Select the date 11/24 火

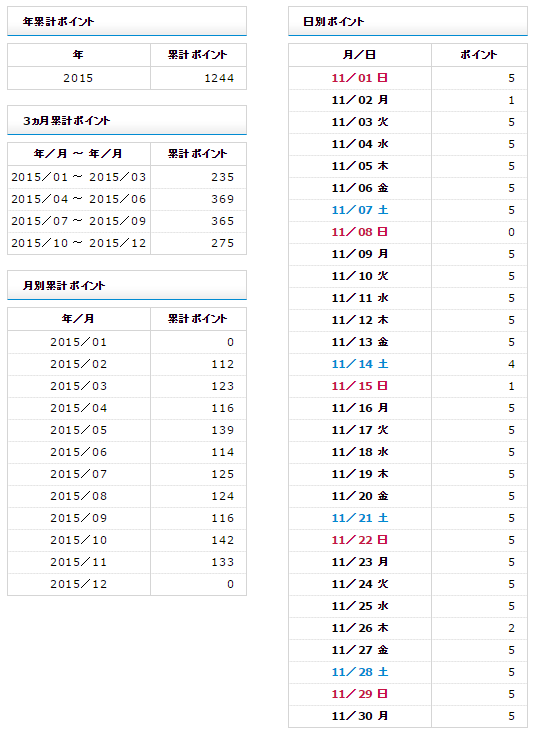pyautogui.click(x=360, y=584)
